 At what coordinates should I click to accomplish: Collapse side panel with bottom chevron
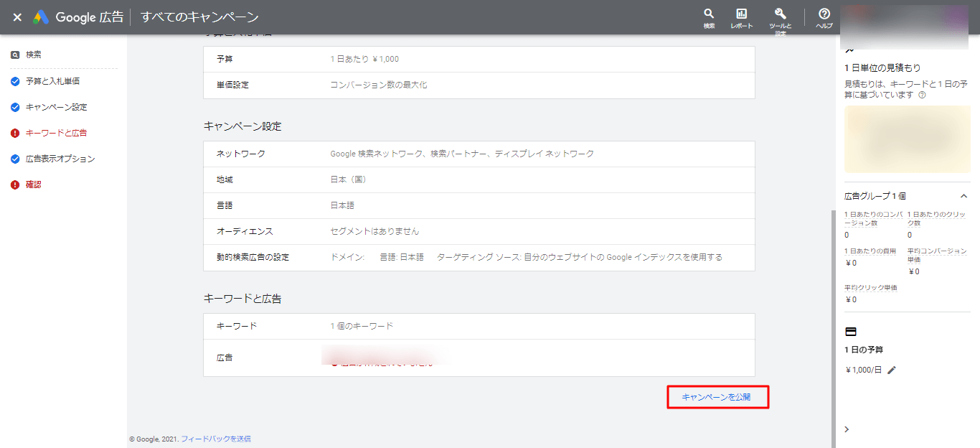coord(847,429)
